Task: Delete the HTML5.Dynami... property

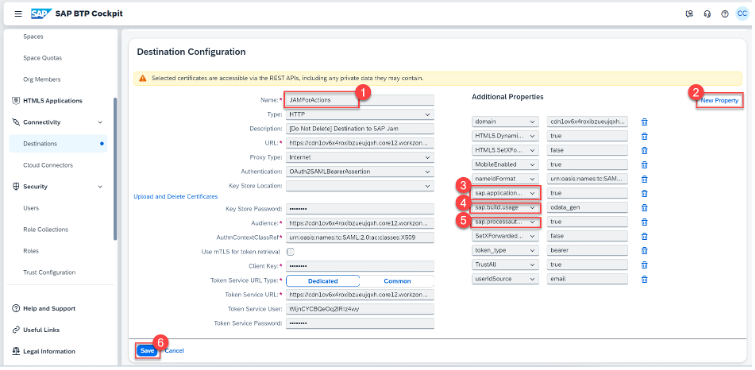Action: 644,136
